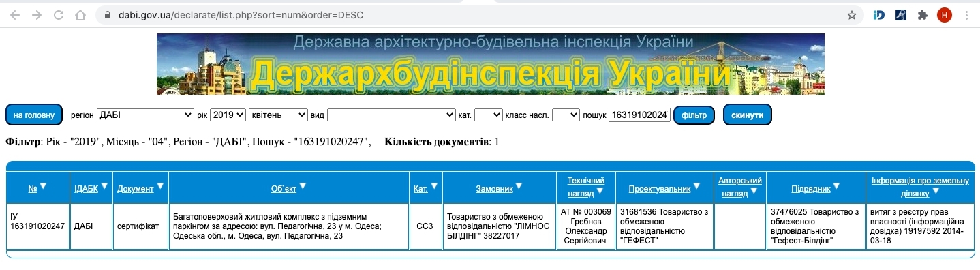Select the Гефест-Білдінг contractor cell
This screenshot has width=980, height=270.
(x=816, y=226)
